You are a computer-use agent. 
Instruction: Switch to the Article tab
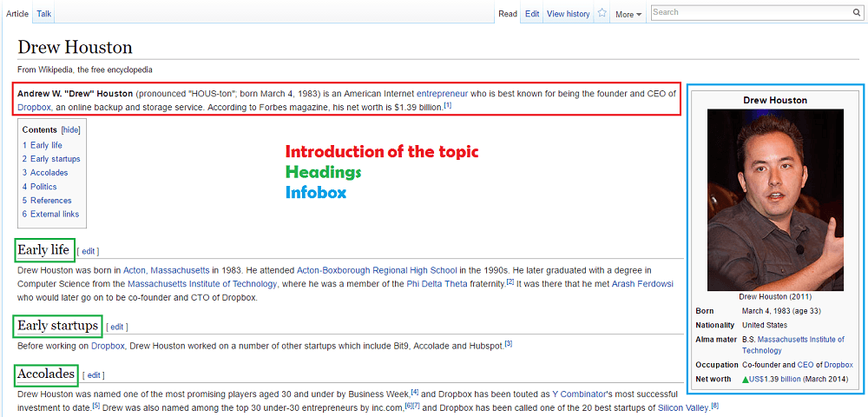pyautogui.click(x=16, y=14)
